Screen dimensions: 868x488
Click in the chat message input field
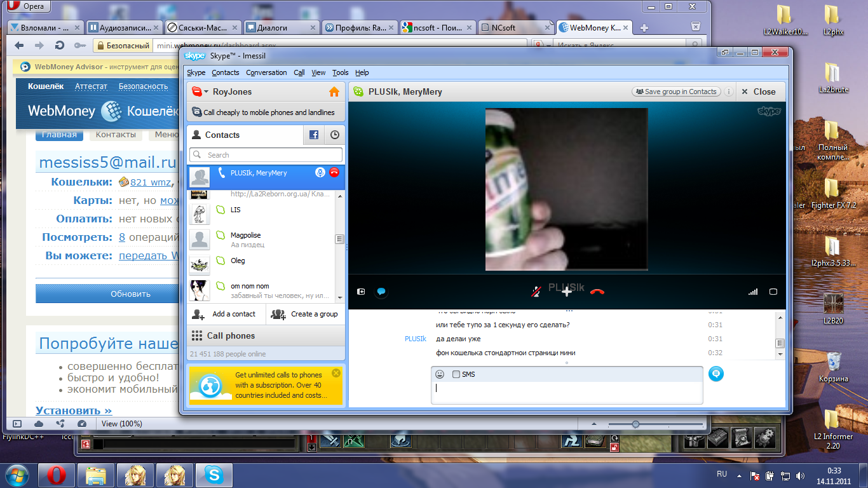[x=567, y=392]
